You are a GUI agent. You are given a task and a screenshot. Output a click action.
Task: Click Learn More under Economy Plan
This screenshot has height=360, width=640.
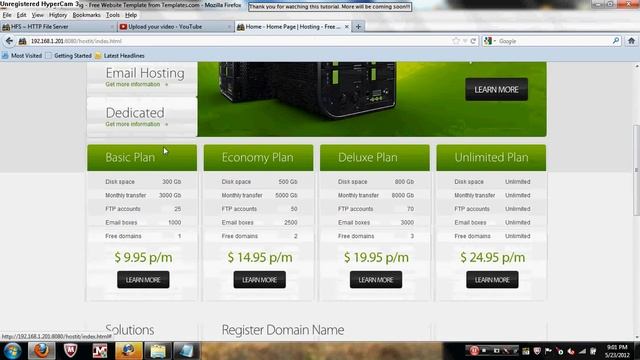click(x=260, y=280)
